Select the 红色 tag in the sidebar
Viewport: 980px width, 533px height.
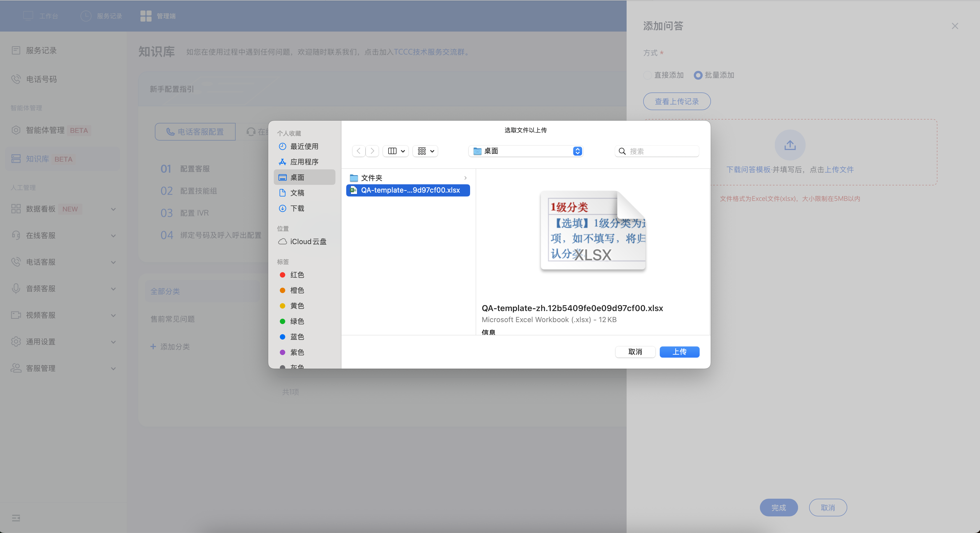pyautogui.click(x=297, y=275)
